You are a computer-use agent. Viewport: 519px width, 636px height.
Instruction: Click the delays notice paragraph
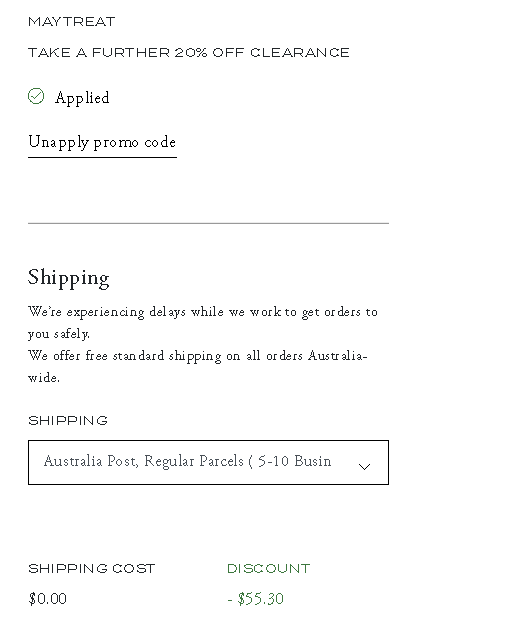203,322
